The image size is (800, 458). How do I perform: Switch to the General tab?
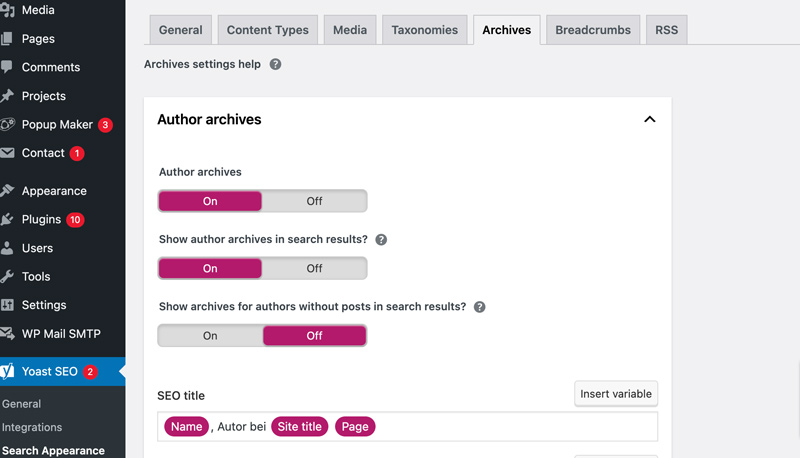181,30
